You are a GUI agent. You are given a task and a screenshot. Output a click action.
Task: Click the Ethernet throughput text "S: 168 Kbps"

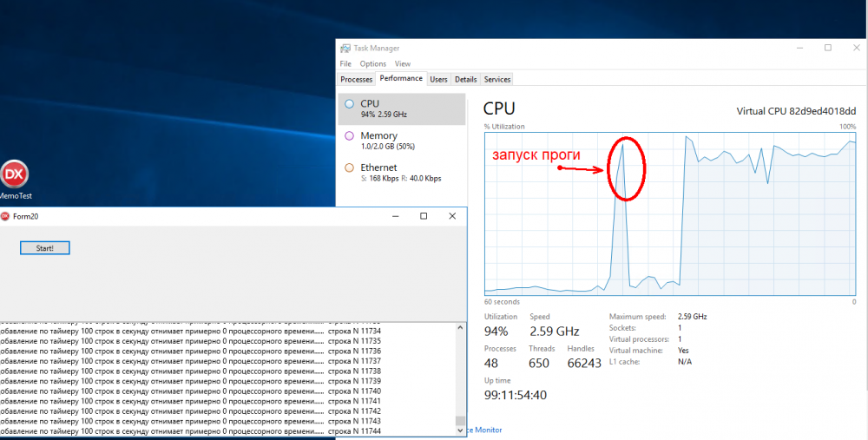(380, 179)
